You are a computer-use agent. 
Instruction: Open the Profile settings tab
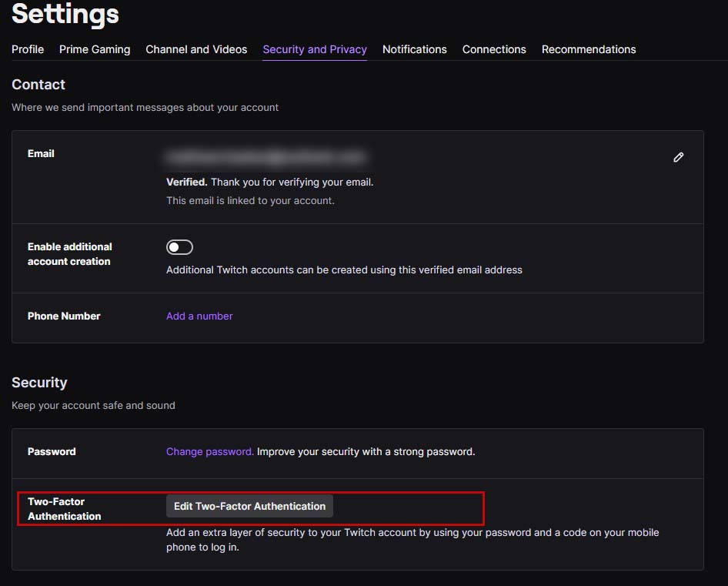pyautogui.click(x=28, y=49)
